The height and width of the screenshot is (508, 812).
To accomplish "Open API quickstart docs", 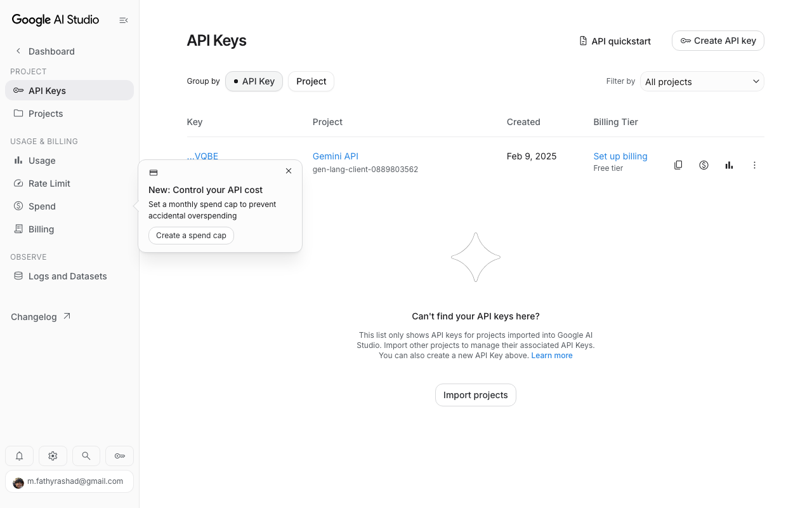I will pos(615,41).
